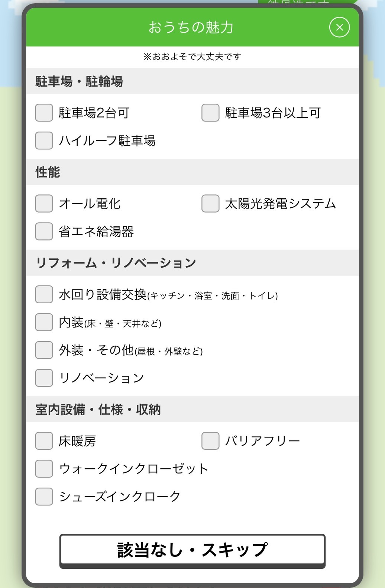Tick 駐車場3台以上可 option
This screenshot has height=588, width=385.
(210, 113)
